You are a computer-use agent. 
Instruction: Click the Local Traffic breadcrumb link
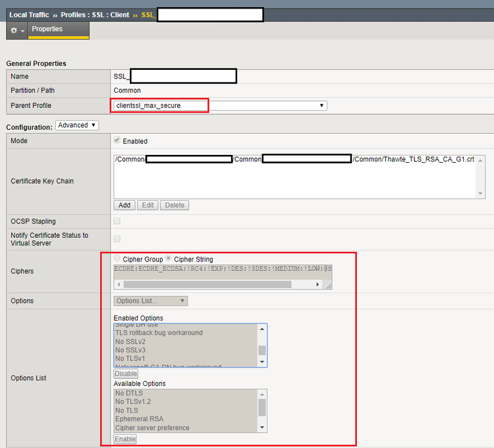(29, 14)
